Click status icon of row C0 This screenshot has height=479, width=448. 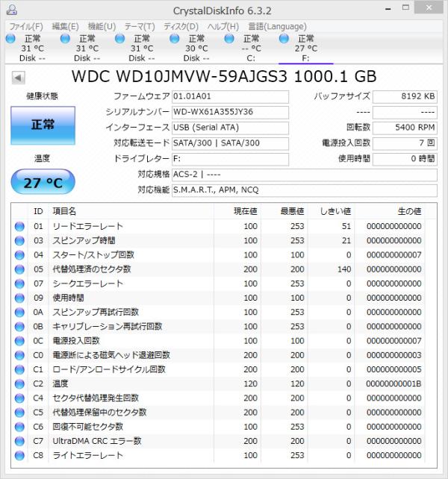19,355
